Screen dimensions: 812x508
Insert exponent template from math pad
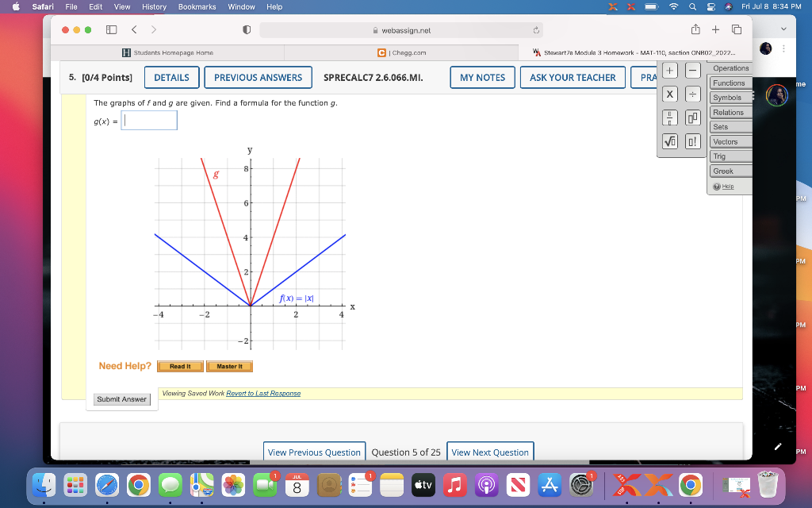pyautogui.click(x=693, y=117)
